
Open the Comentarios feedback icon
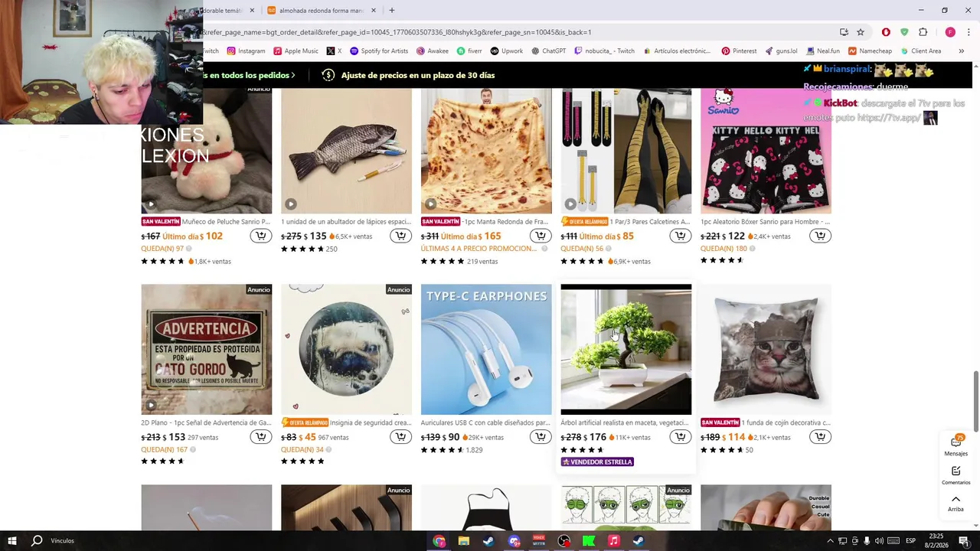(955, 475)
